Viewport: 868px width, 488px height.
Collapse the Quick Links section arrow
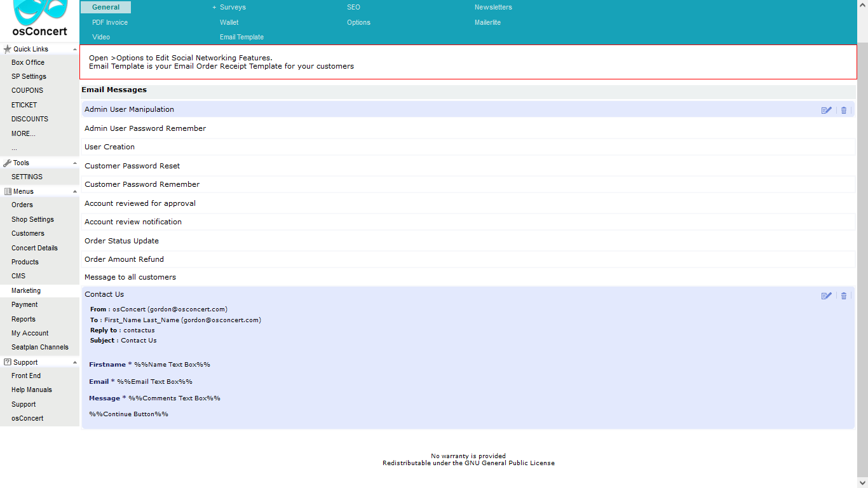pos(75,49)
